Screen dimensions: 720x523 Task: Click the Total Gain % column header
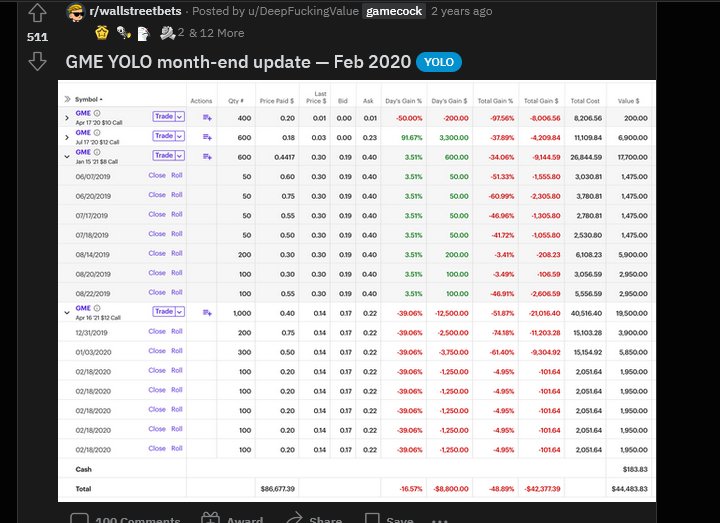click(x=495, y=101)
